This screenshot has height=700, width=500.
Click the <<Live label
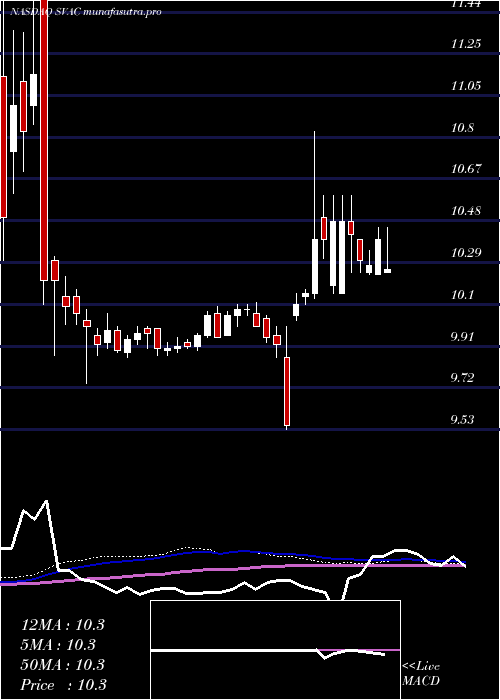(x=421, y=667)
